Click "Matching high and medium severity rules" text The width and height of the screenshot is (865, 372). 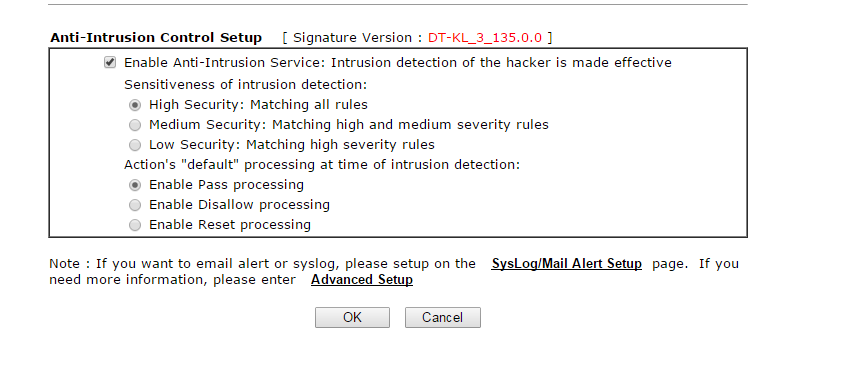(410, 125)
